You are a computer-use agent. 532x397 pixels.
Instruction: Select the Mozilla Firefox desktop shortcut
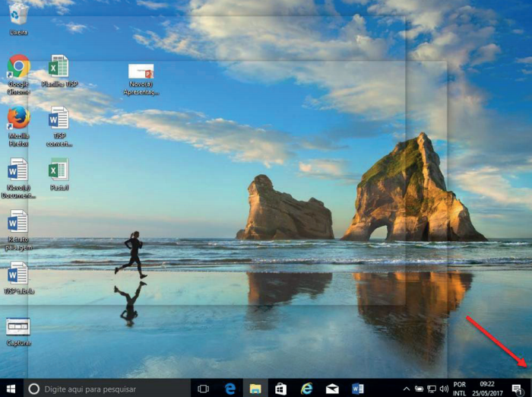(x=19, y=118)
